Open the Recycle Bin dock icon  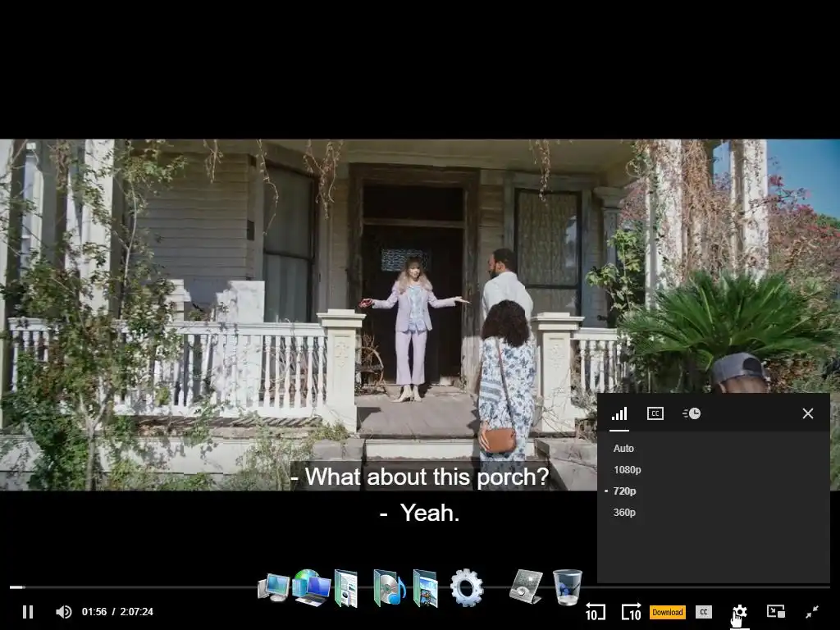[568, 587]
